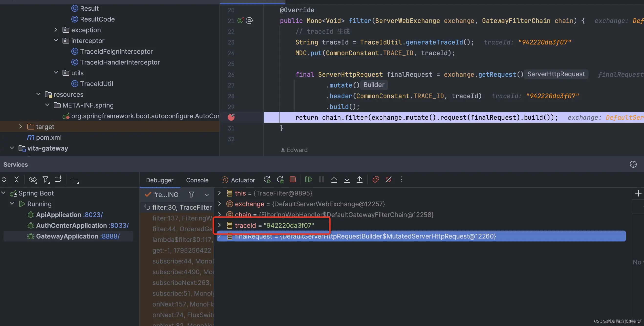The width and height of the screenshot is (644, 326).
Task: Open the View Breakpoints dialog icon
Action: coord(376,180)
